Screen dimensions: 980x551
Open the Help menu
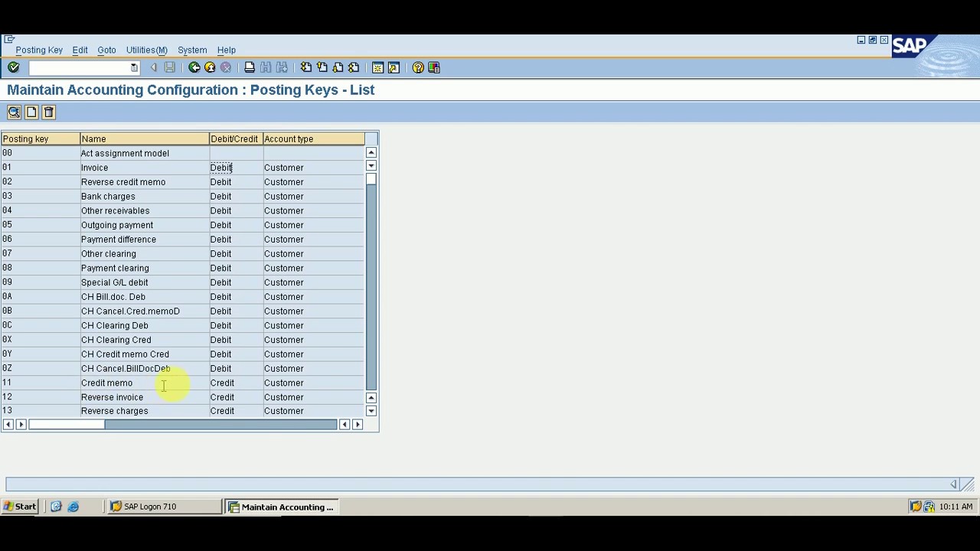[x=226, y=50]
